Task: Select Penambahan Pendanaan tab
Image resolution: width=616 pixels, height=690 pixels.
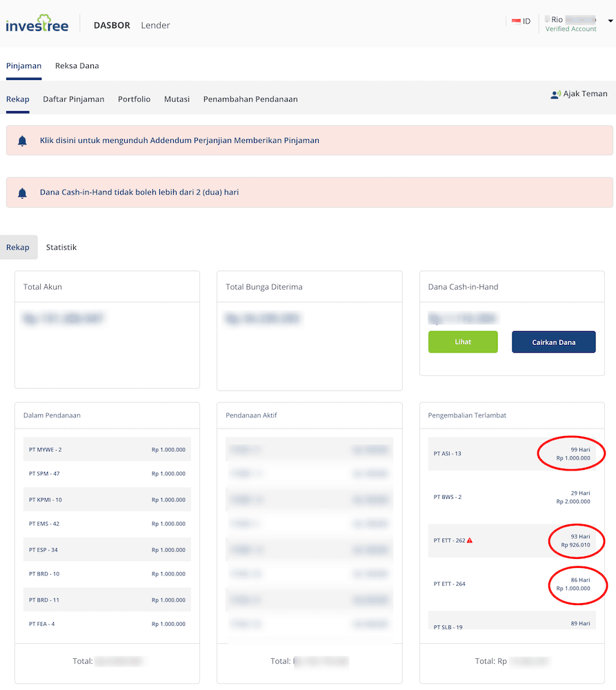Action: point(250,99)
